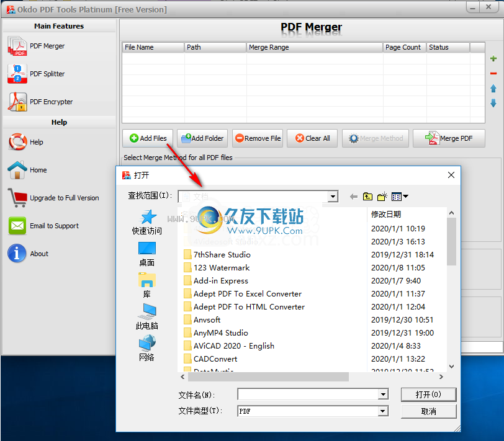
Task: Click the vertical scrollbar in file list
Action: point(452,241)
